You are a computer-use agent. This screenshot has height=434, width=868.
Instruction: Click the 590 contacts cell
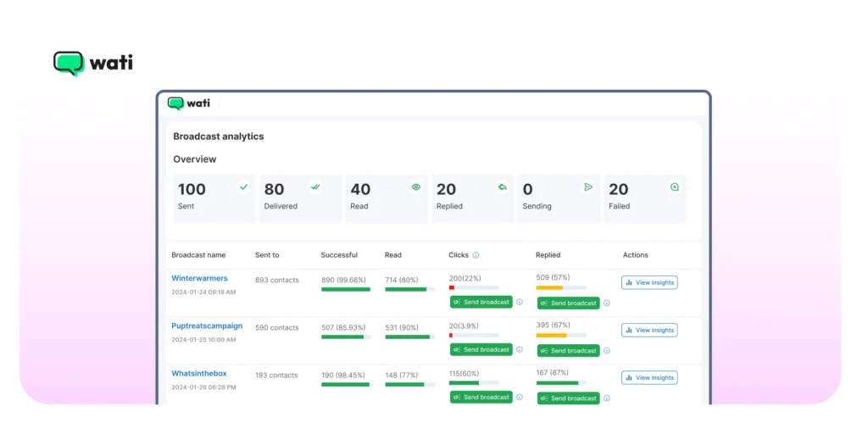pyautogui.click(x=277, y=328)
